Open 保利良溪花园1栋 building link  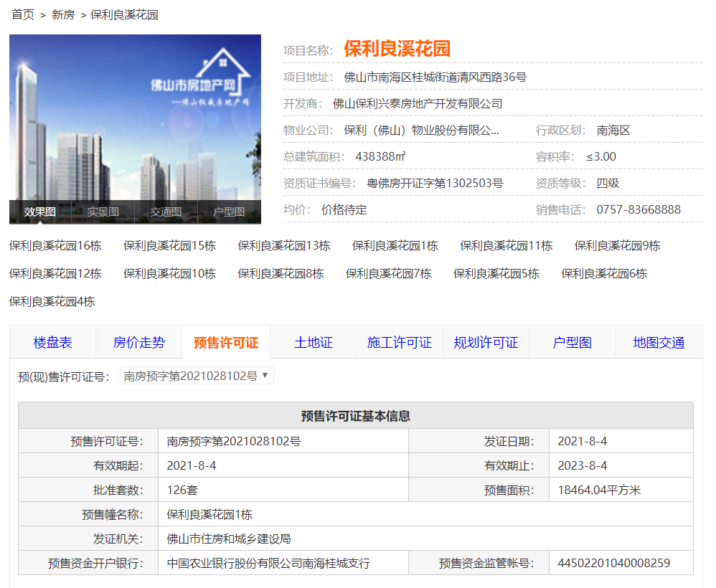[x=395, y=246]
